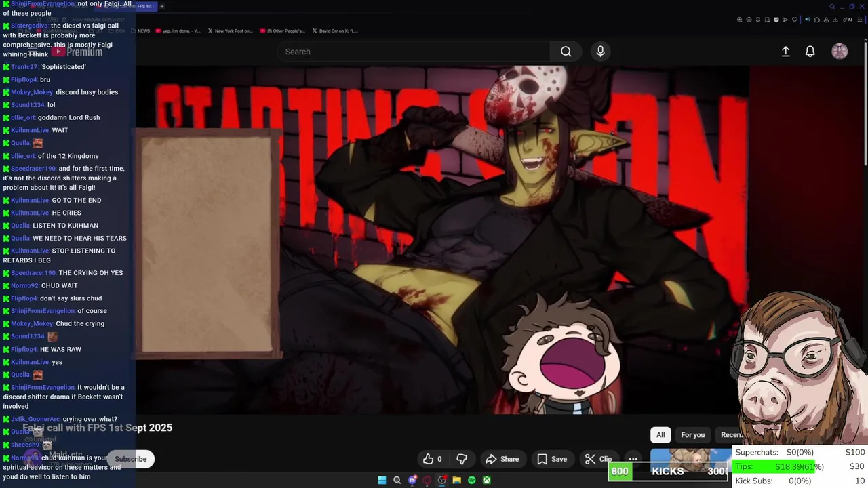This screenshot has width=868, height=488.
Task: Take a snapshot with selection icon
Action: point(767,20)
